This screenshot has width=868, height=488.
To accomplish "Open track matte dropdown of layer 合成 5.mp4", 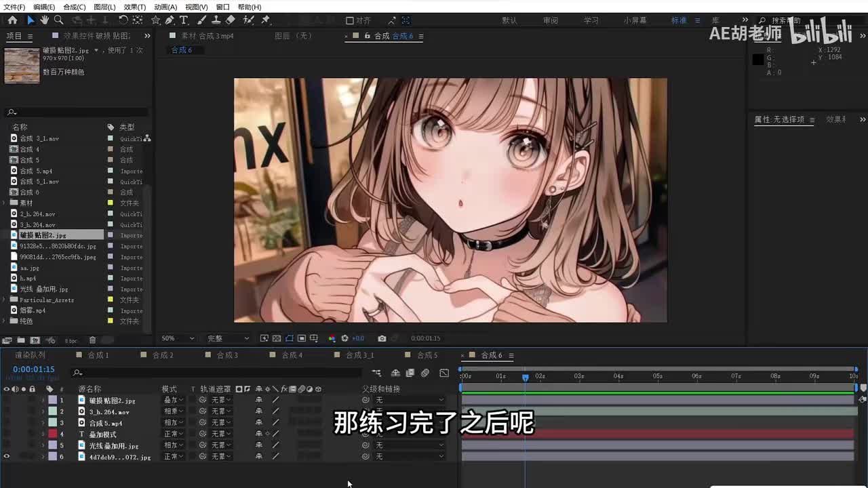I will (221, 423).
